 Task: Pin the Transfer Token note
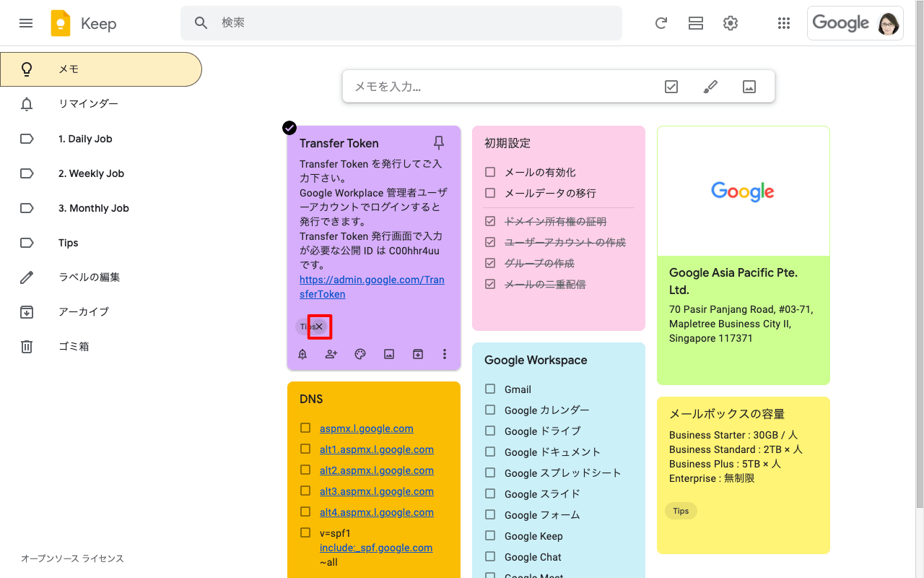click(439, 142)
